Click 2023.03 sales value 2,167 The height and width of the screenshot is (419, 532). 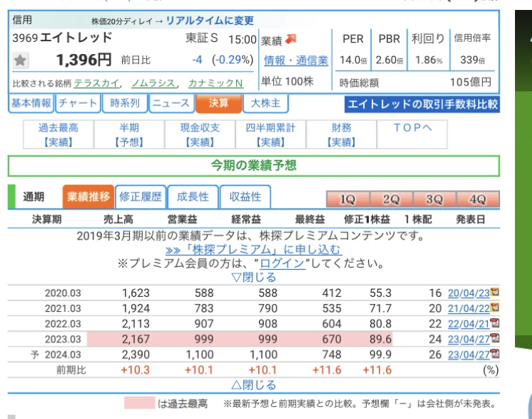pos(135,339)
